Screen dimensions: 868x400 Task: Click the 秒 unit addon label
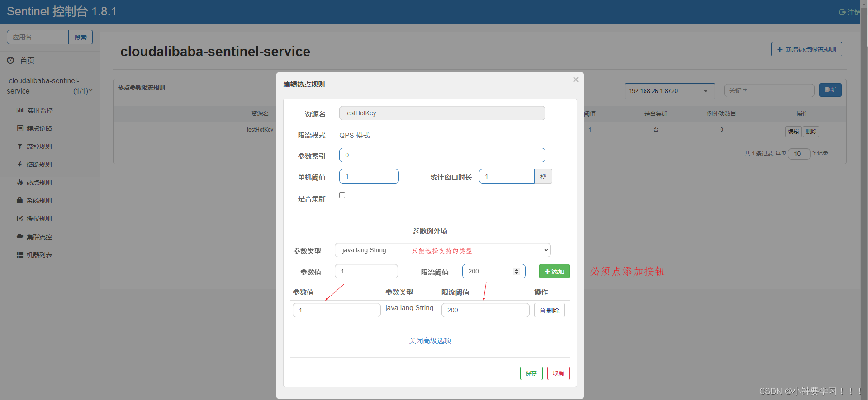coord(543,176)
